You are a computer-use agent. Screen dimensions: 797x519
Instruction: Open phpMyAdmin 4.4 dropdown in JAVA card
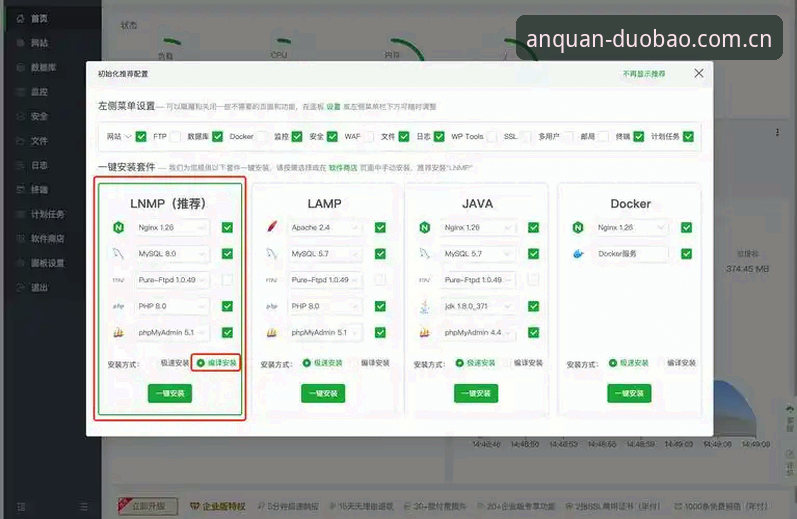click(x=478, y=332)
